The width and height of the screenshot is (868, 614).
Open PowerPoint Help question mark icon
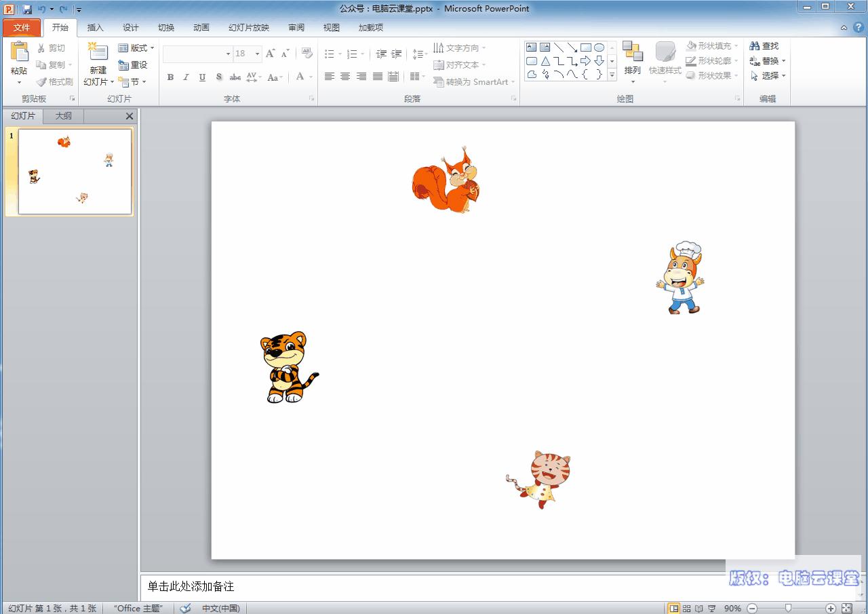click(x=858, y=28)
